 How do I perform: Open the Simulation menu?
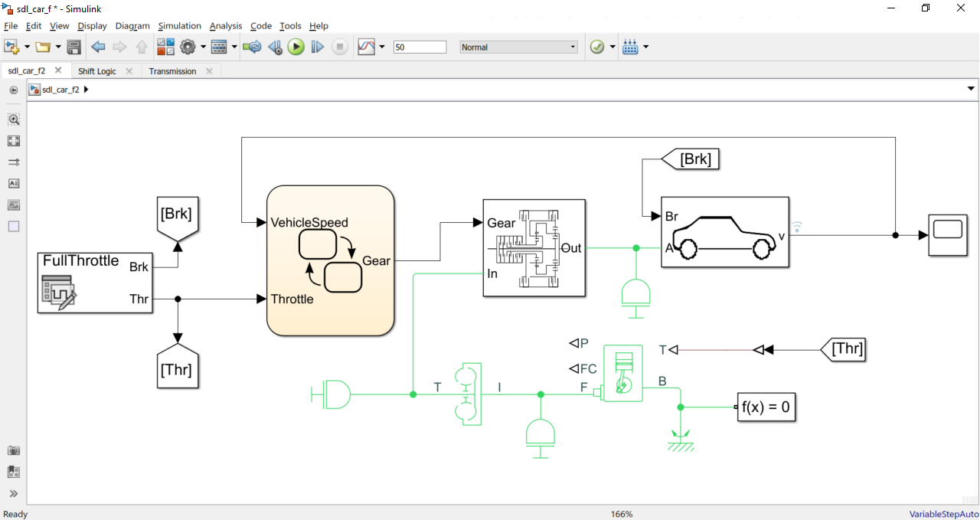point(179,25)
